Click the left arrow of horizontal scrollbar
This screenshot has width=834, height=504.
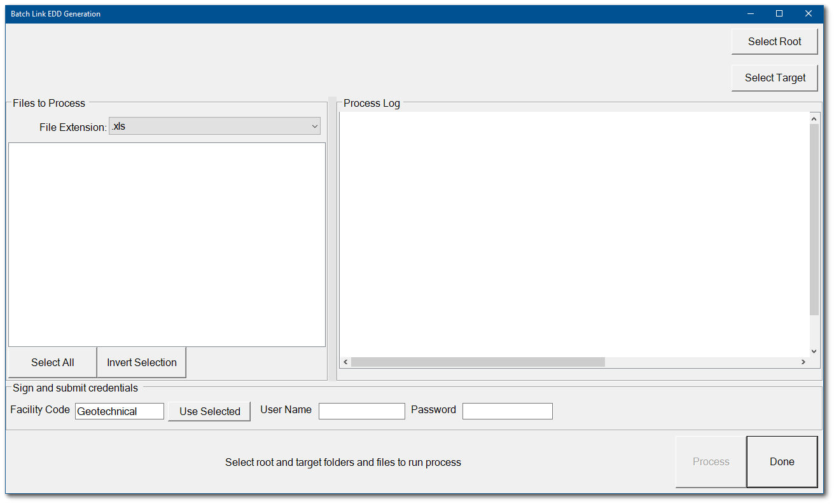(345, 362)
